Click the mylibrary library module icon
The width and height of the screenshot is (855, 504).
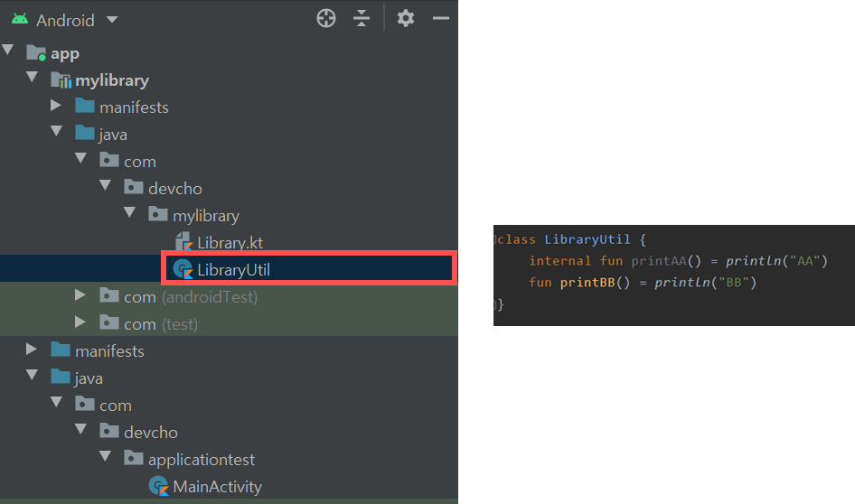61,80
